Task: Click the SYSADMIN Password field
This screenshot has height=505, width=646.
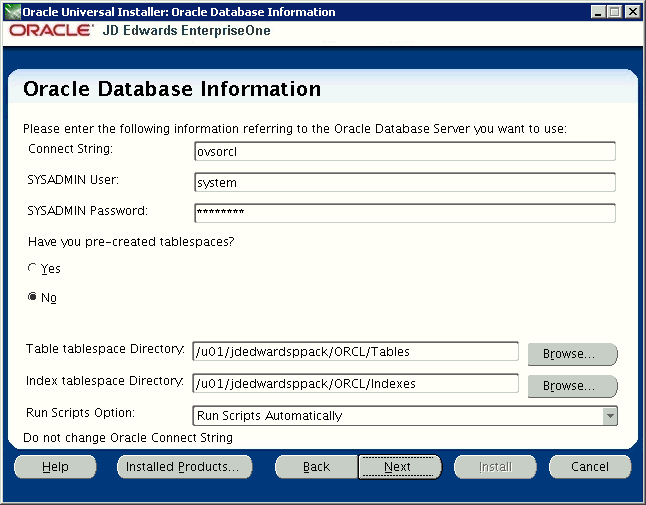Action: 405,213
